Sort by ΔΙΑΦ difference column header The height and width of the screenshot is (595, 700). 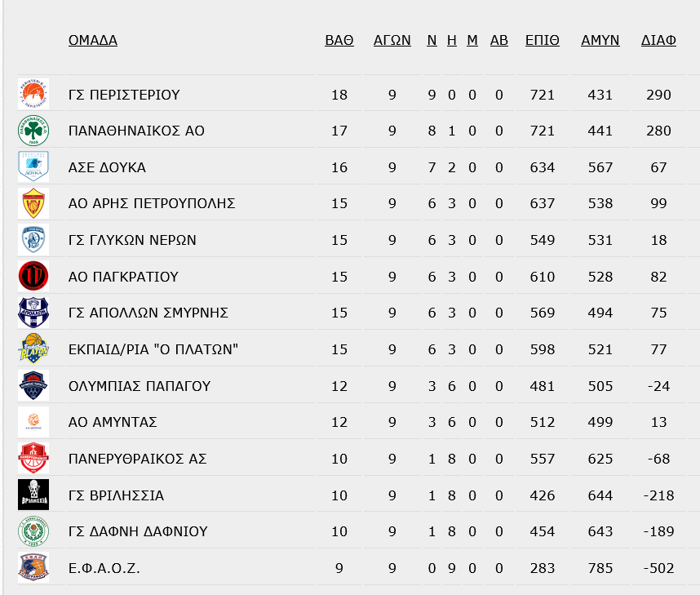coord(658,40)
